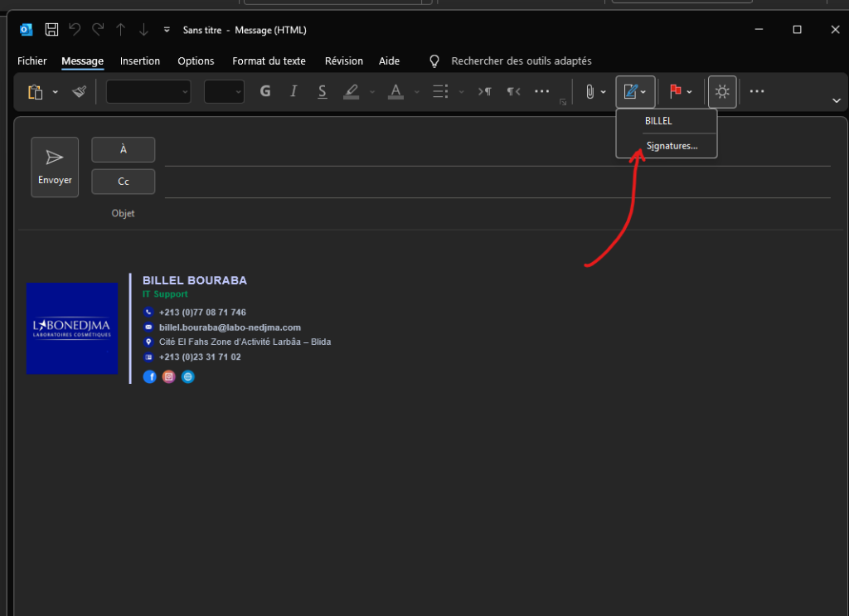Click the IT Support job title text
The width and height of the screenshot is (849, 616).
click(165, 294)
